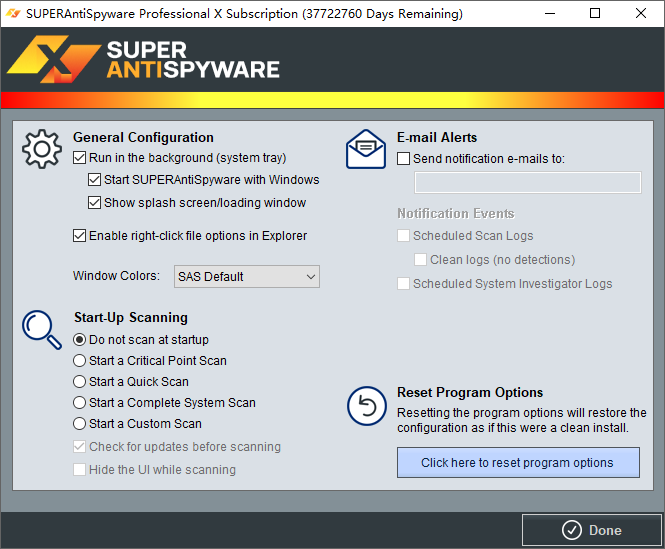This screenshot has height=549, width=665.
Task: Click Scheduled System Investigator Logs checkbox
Action: click(403, 283)
